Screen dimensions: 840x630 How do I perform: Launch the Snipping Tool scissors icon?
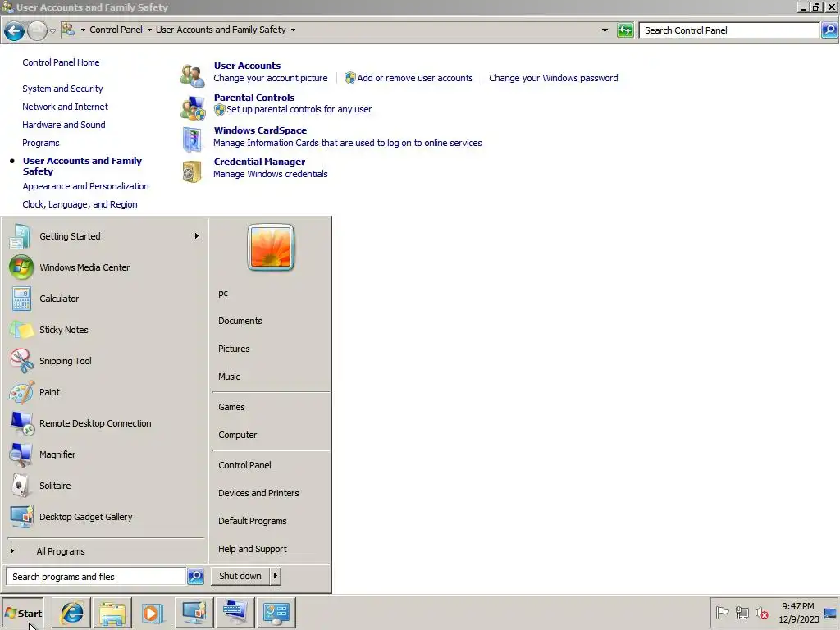point(21,361)
